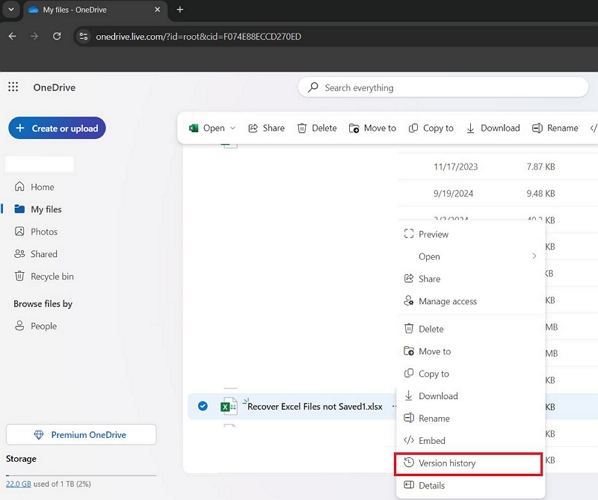Click the browser reload icon
Screen dimensions: 598x500
57,36
